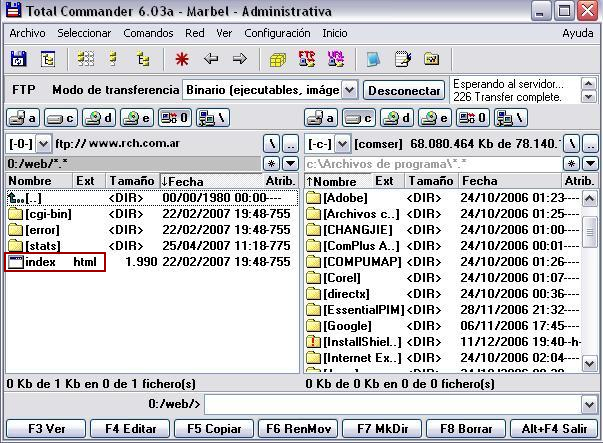
Task: Open network neighborhood button in left panel
Action: pyautogui.click(x=213, y=118)
